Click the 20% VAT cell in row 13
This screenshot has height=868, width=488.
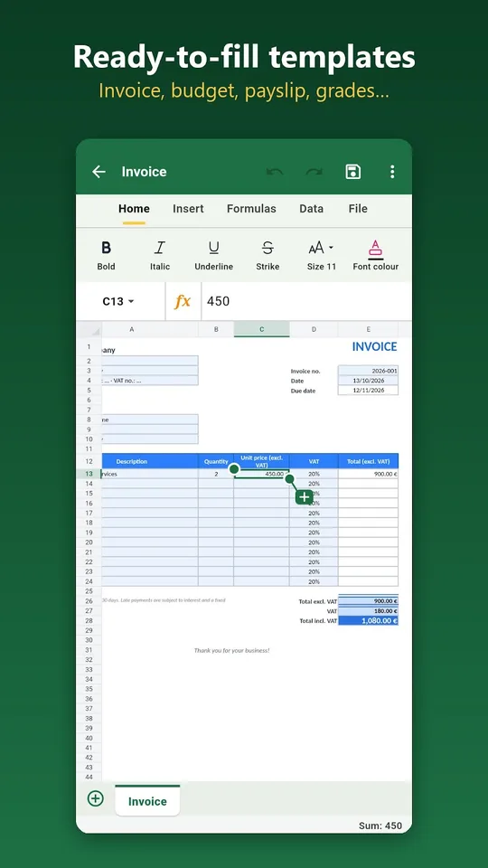click(314, 474)
